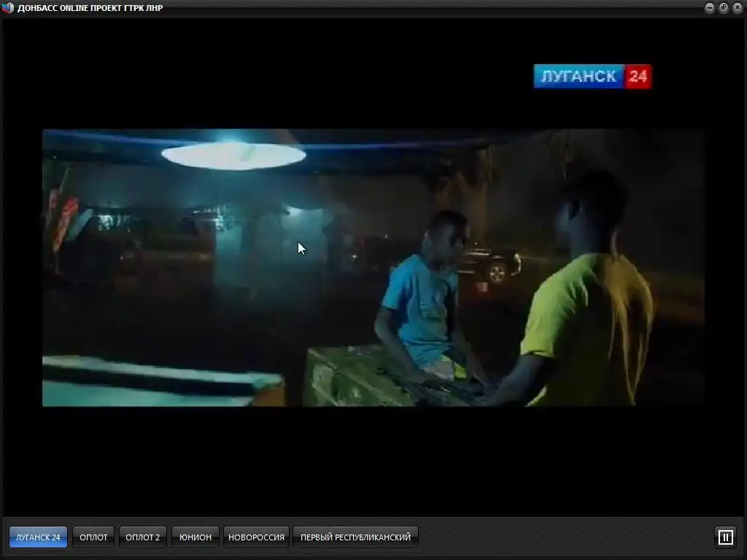Switch to the ЛУГАНСК 24 channel
747x560 pixels.
point(38,537)
